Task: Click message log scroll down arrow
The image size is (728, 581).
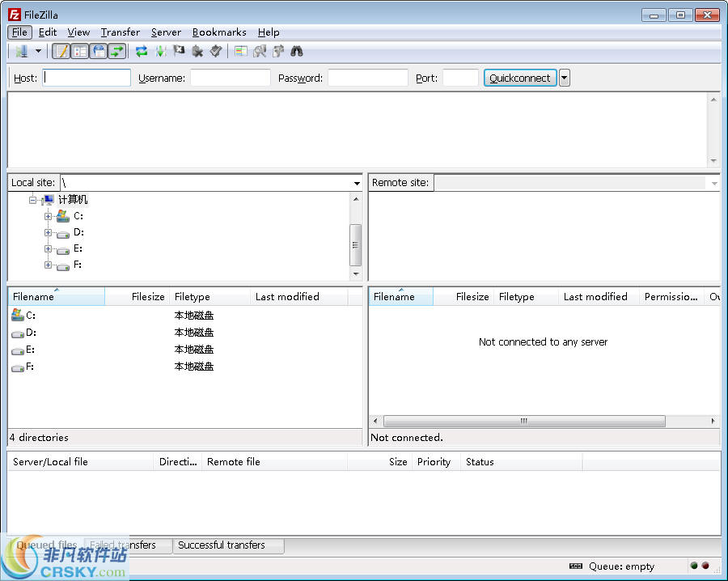Action: pos(713,161)
